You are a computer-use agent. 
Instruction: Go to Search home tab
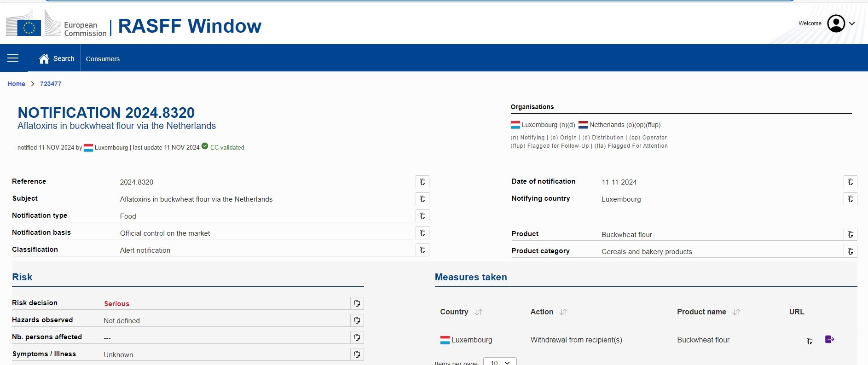(57, 58)
